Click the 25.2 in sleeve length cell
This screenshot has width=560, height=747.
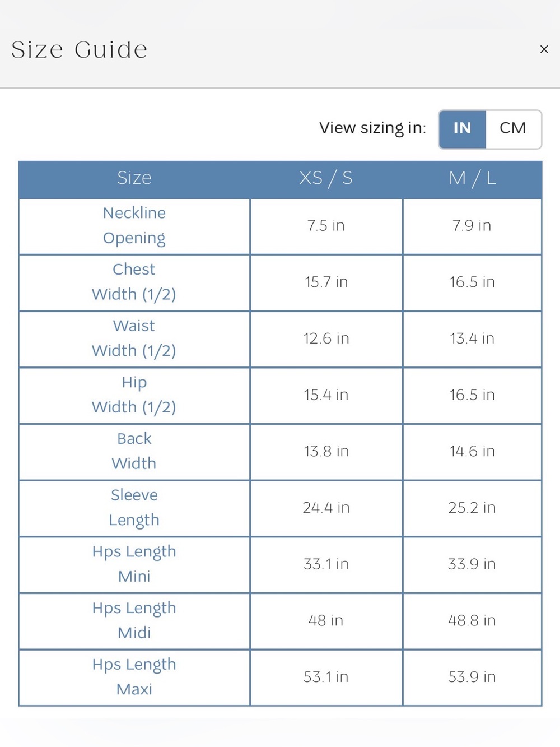pyautogui.click(x=472, y=508)
